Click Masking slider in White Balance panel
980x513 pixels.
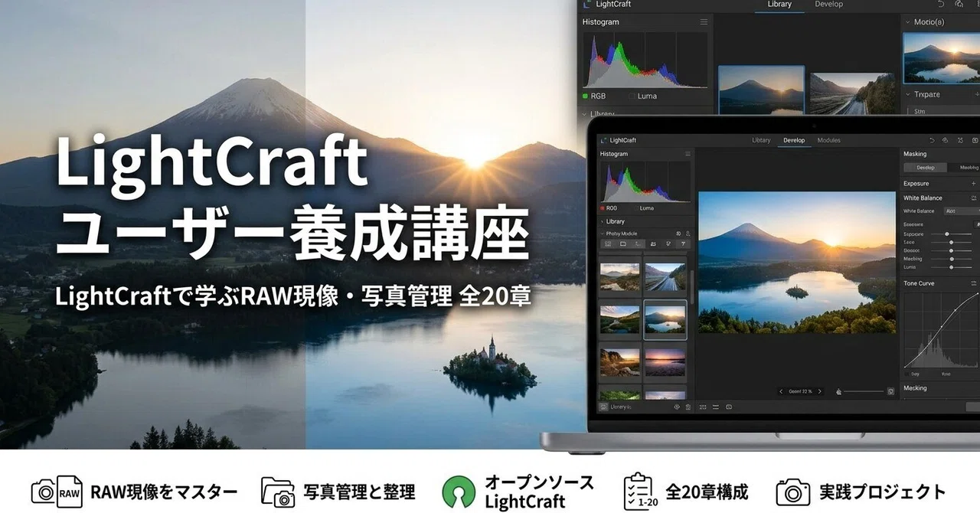tap(953, 259)
